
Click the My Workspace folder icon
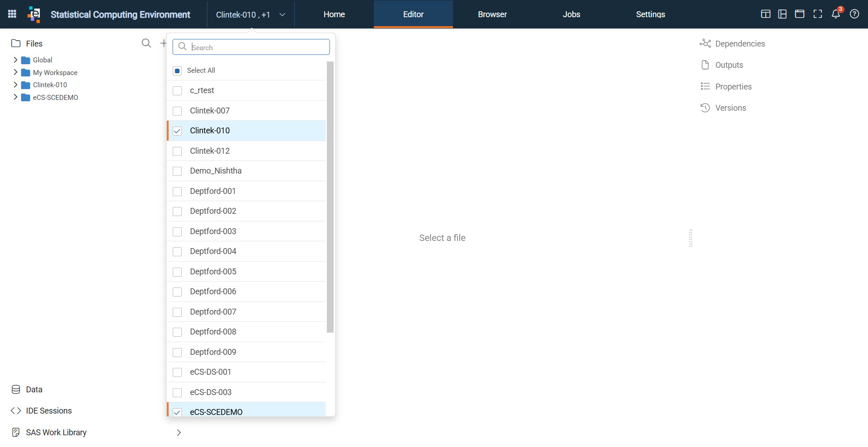26,73
